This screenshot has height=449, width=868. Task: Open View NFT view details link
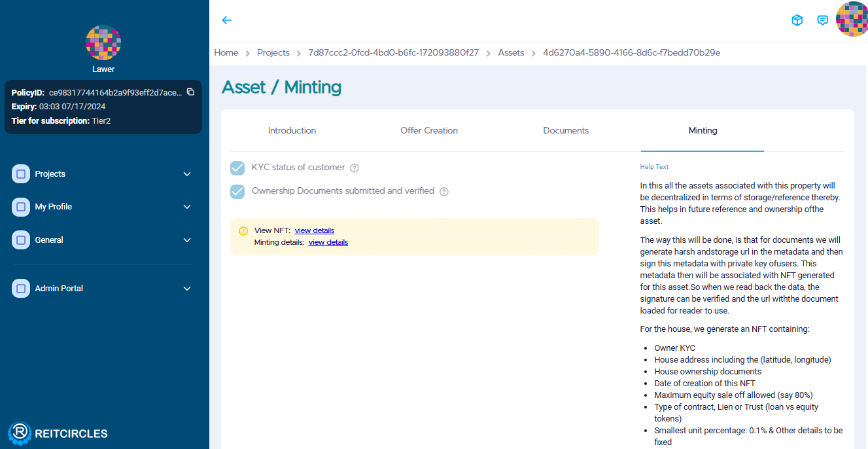click(x=315, y=230)
